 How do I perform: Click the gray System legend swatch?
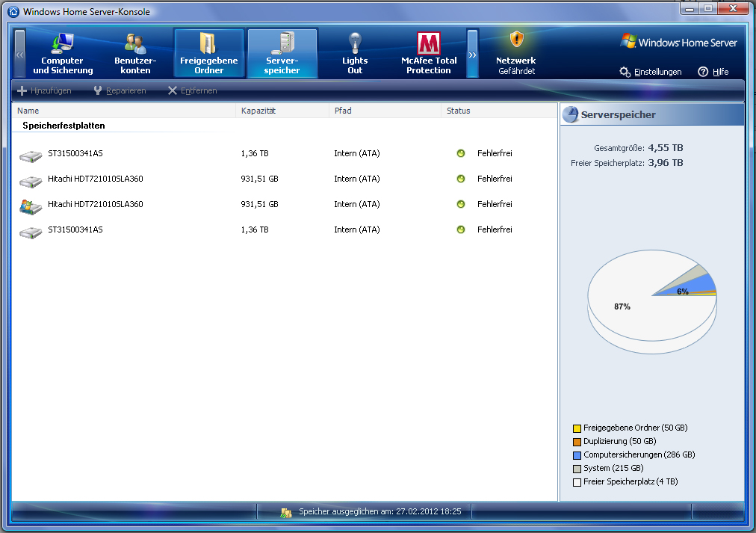577,469
